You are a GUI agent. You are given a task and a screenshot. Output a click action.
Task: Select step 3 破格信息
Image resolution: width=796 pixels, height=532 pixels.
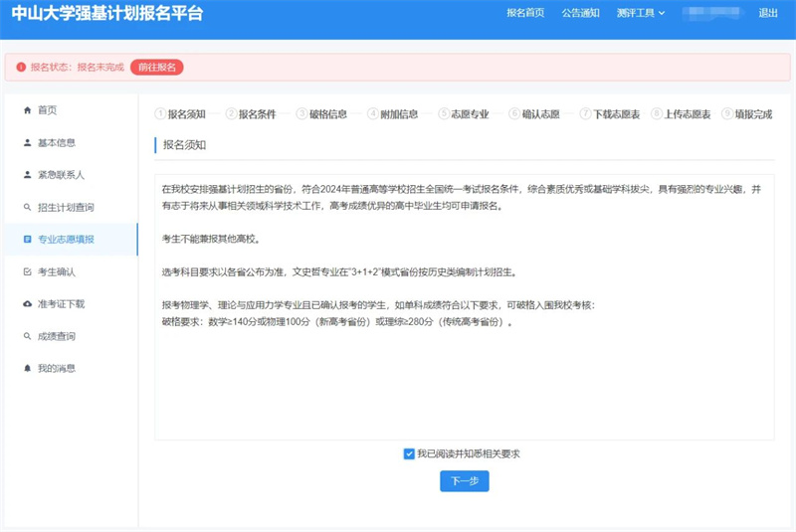pyautogui.click(x=321, y=114)
